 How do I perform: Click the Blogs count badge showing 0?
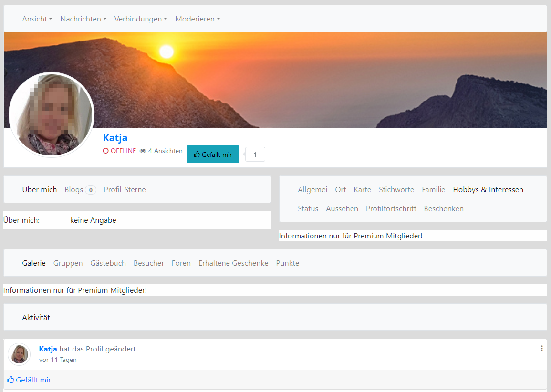(x=91, y=190)
